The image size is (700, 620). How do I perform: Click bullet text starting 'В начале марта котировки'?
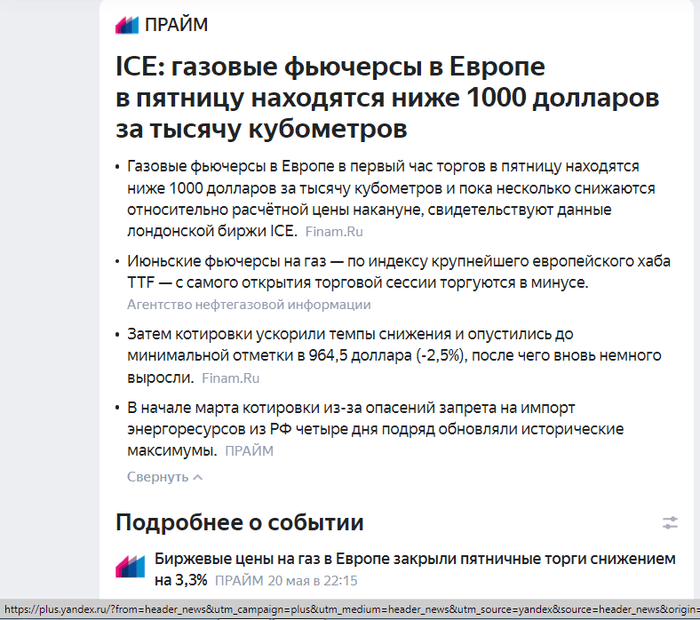(x=375, y=429)
